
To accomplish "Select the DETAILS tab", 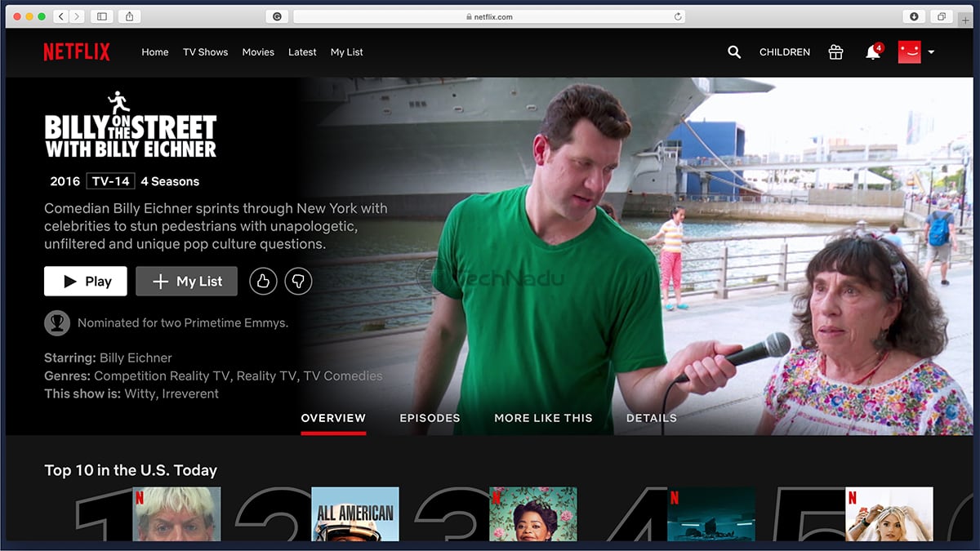I will pos(652,418).
